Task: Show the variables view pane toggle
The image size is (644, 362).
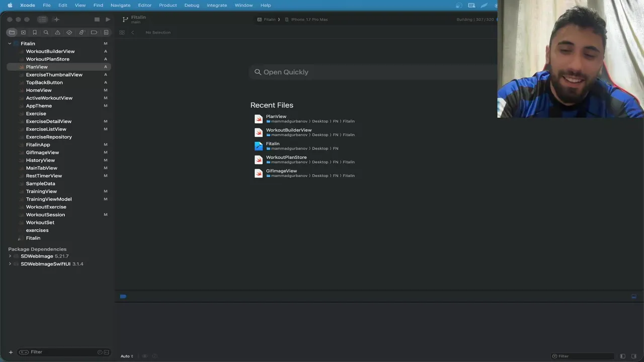Action: 622,356
